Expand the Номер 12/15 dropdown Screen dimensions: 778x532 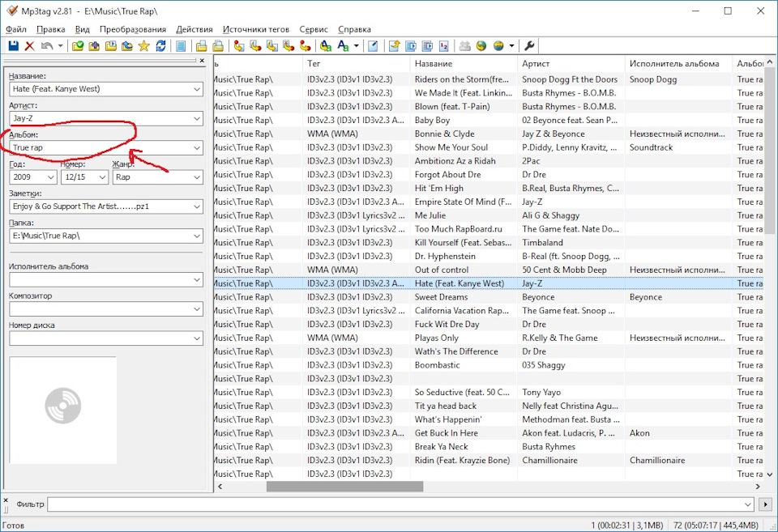(x=102, y=177)
